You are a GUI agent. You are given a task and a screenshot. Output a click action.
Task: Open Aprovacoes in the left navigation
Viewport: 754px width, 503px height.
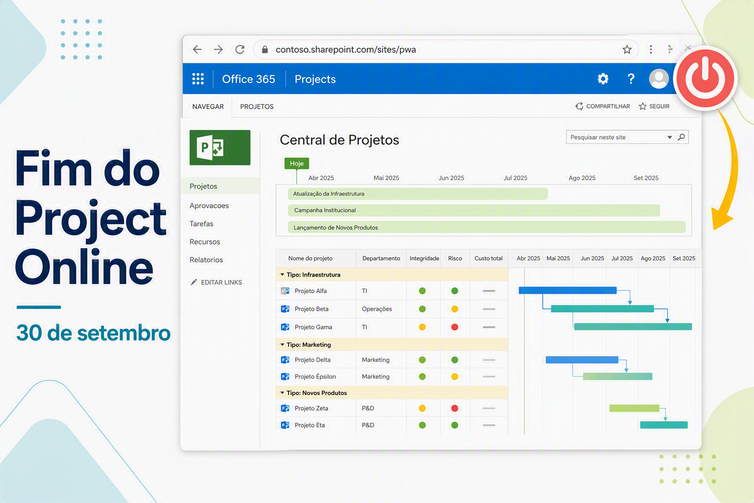click(209, 205)
